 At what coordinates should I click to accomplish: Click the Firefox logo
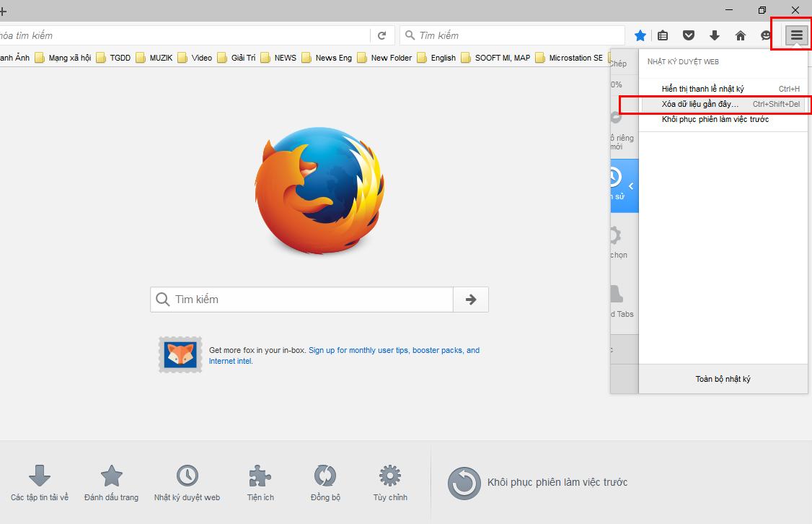[319, 191]
